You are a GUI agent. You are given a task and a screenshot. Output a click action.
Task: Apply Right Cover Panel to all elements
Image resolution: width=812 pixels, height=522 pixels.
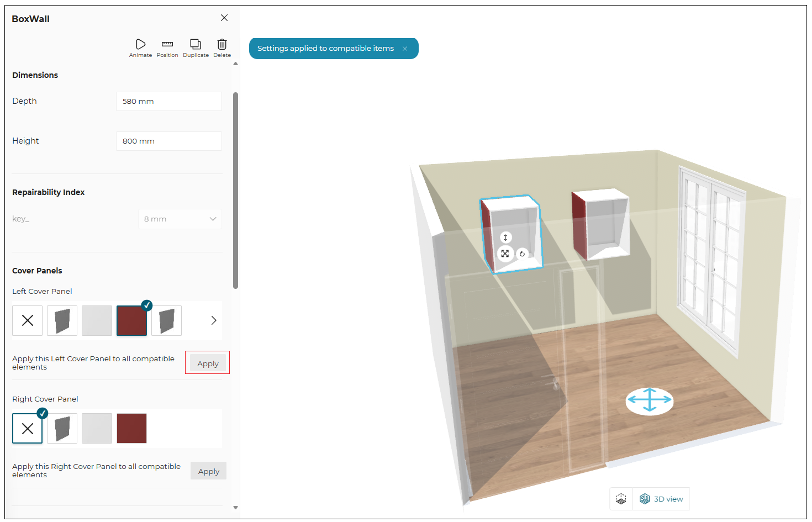(x=209, y=471)
